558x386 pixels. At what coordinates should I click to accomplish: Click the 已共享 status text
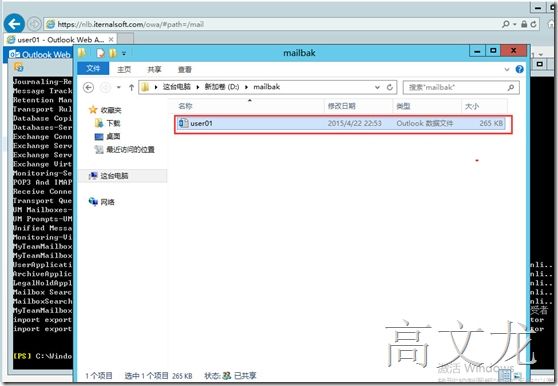245,375
